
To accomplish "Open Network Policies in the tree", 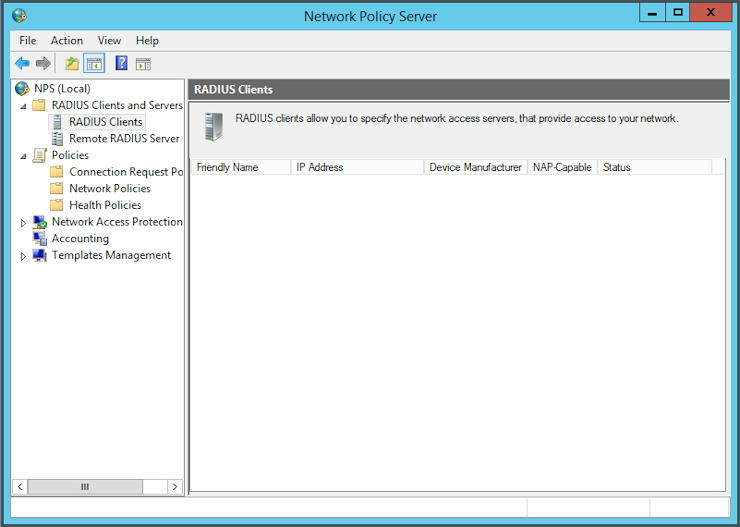I will (x=109, y=188).
